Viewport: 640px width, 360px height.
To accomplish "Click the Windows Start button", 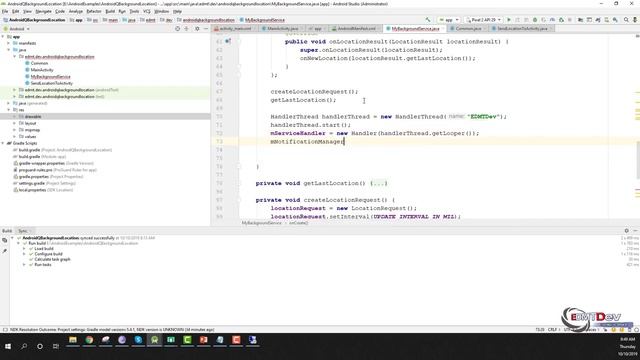I will (8, 346).
